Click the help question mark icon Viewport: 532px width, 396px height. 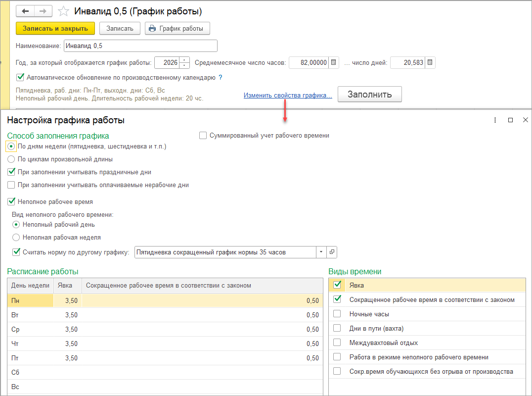221,78
